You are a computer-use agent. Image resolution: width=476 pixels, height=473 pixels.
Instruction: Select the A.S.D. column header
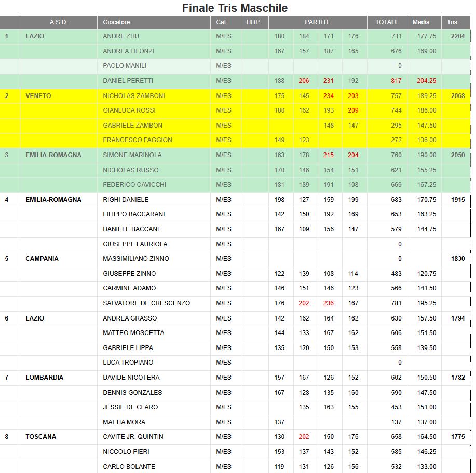tap(58, 22)
